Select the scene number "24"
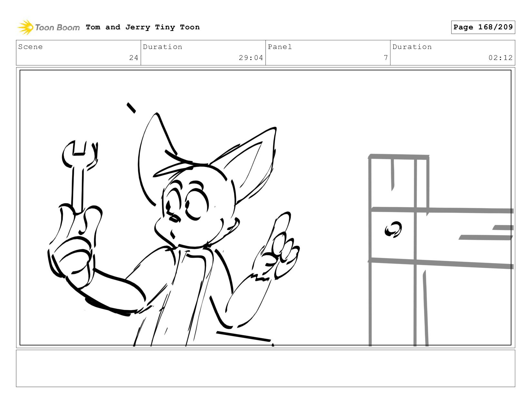The image size is (532, 411). coord(134,58)
